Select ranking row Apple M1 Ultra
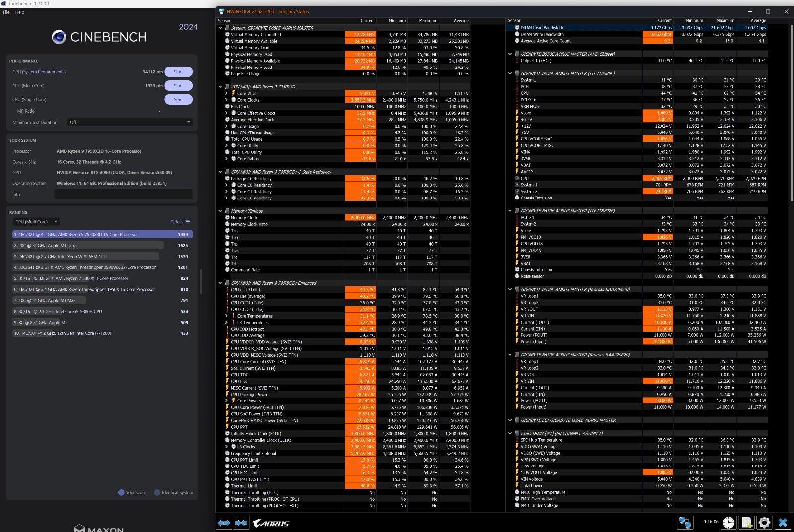The width and height of the screenshot is (794, 532). click(x=102, y=245)
